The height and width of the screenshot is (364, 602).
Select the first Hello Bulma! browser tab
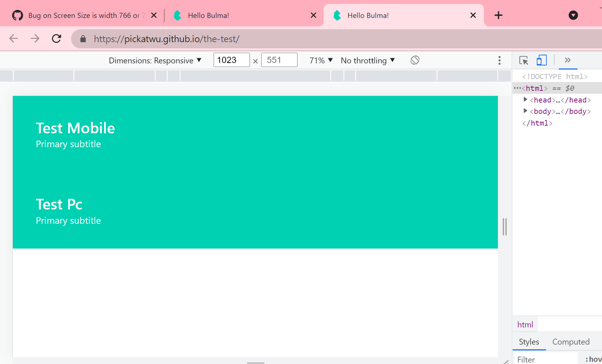[208, 15]
